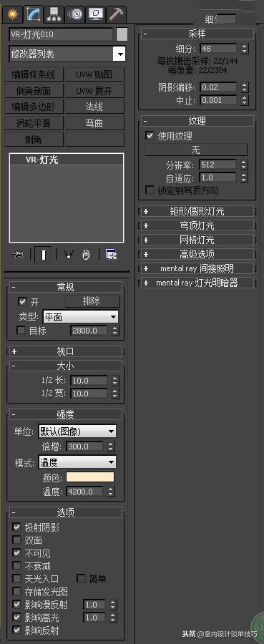
Task: Click the 编辑样条线 modifier button
Action: tap(34, 74)
